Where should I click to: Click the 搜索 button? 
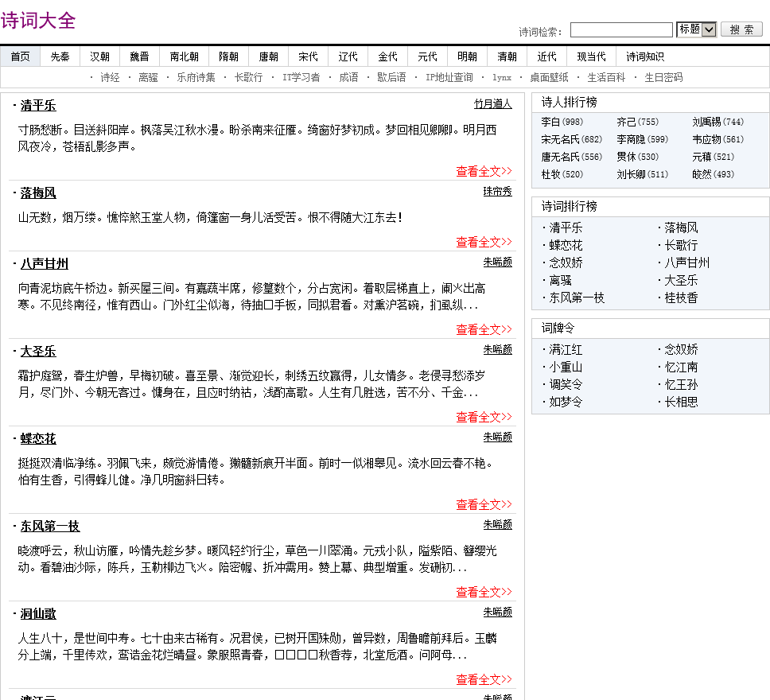(x=741, y=29)
